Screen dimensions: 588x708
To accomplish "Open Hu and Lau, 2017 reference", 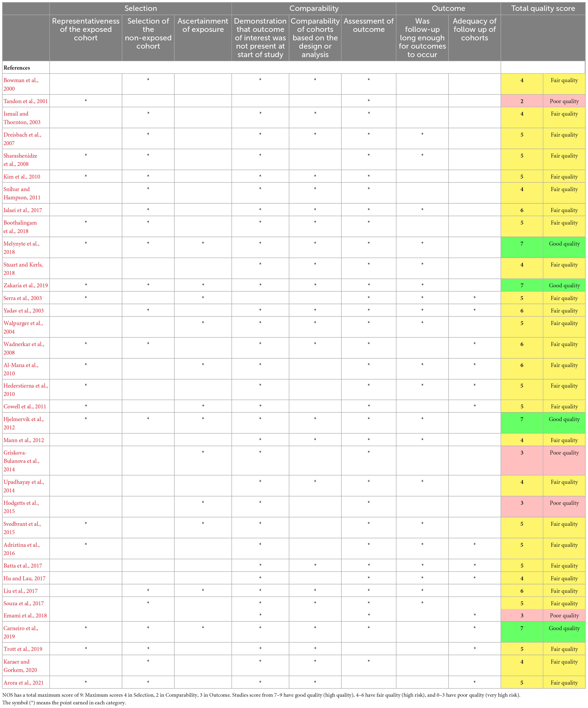I will (x=25, y=578).
